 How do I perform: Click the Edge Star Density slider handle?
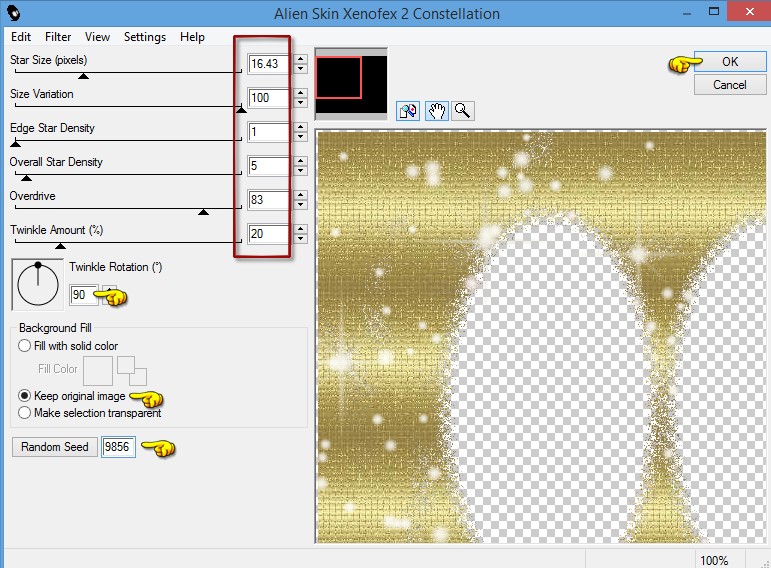pyautogui.click(x=16, y=144)
